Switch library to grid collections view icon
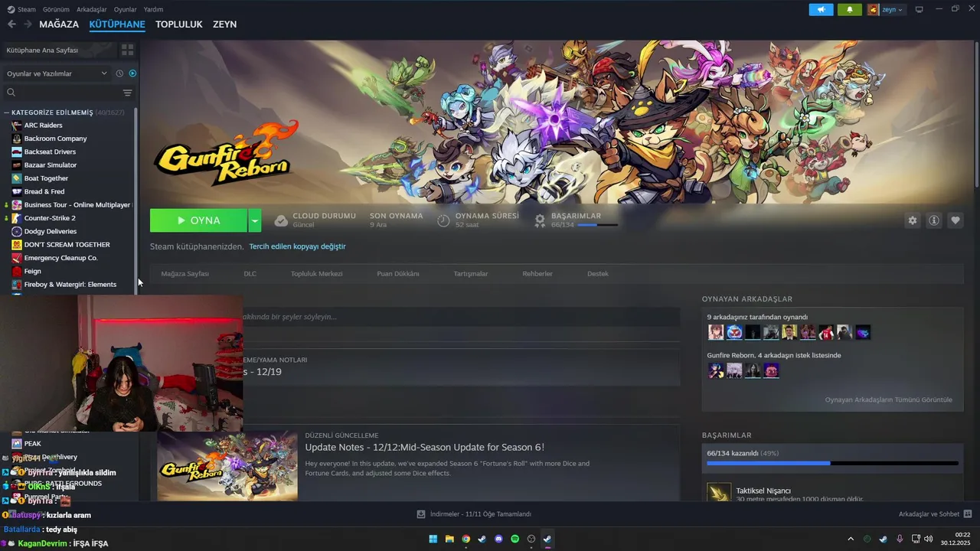The width and height of the screenshot is (980, 551). click(x=127, y=50)
